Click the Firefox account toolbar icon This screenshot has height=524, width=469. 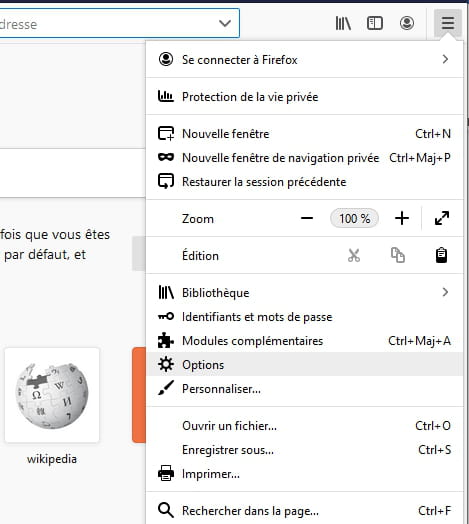pyautogui.click(x=407, y=23)
